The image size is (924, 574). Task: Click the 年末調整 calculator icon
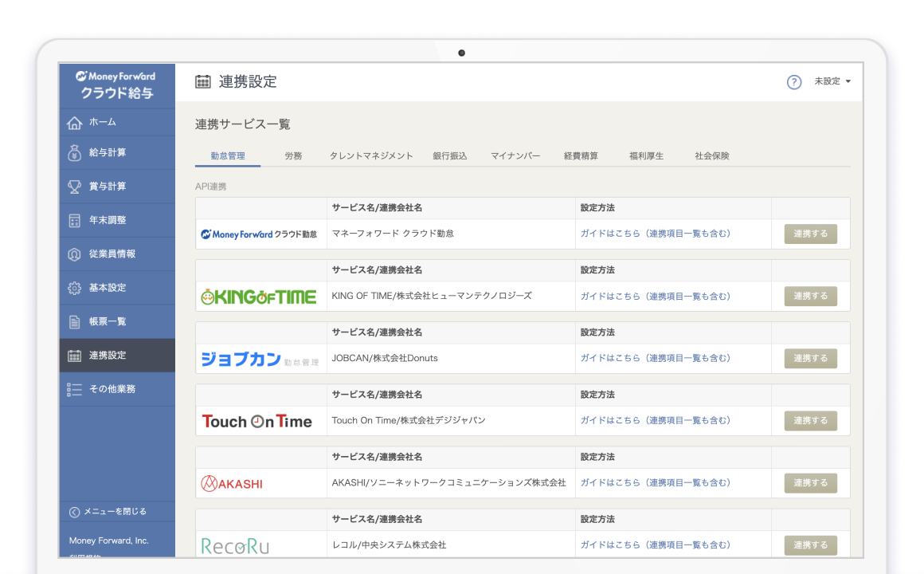[74, 221]
